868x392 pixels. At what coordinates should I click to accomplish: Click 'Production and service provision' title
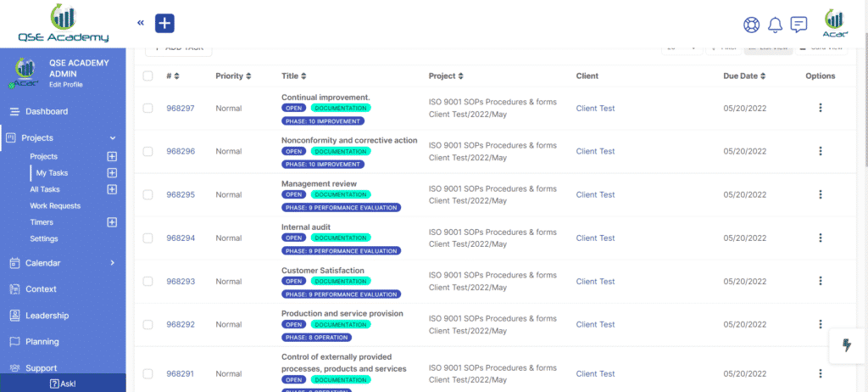tap(342, 313)
